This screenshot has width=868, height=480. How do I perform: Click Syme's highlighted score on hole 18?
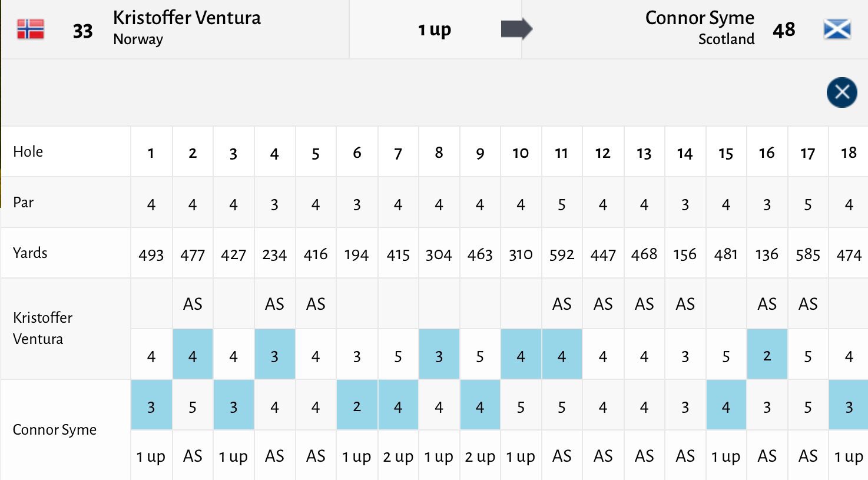tap(849, 406)
